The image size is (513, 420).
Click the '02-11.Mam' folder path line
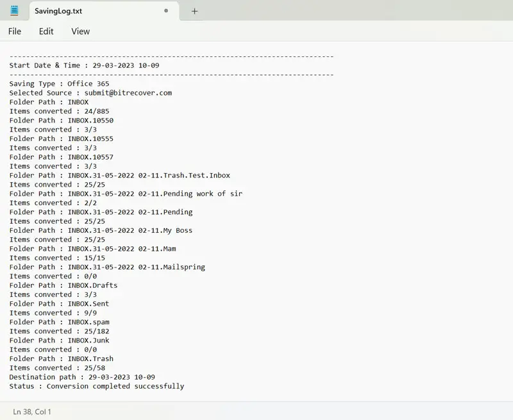[92, 249]
